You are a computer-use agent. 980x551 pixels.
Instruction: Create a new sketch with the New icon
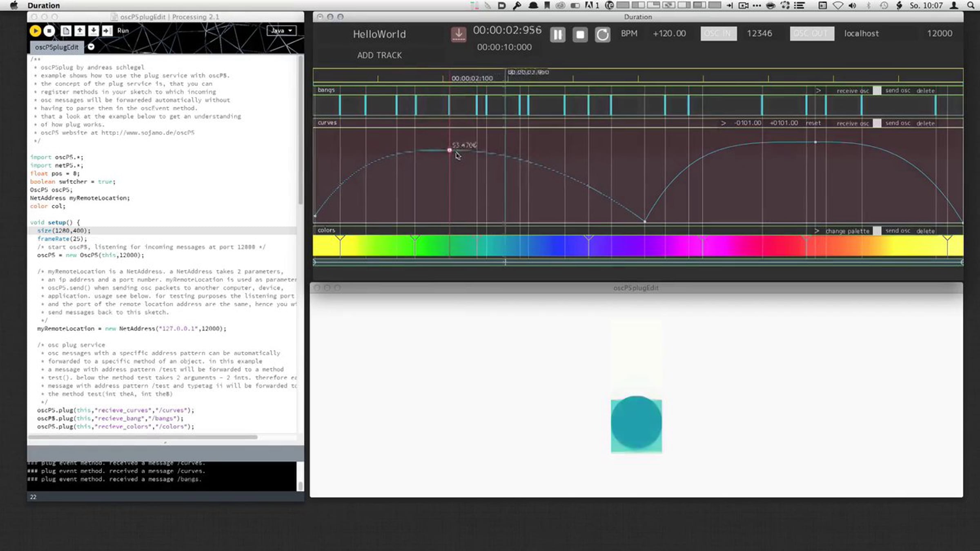click(66, 31)
